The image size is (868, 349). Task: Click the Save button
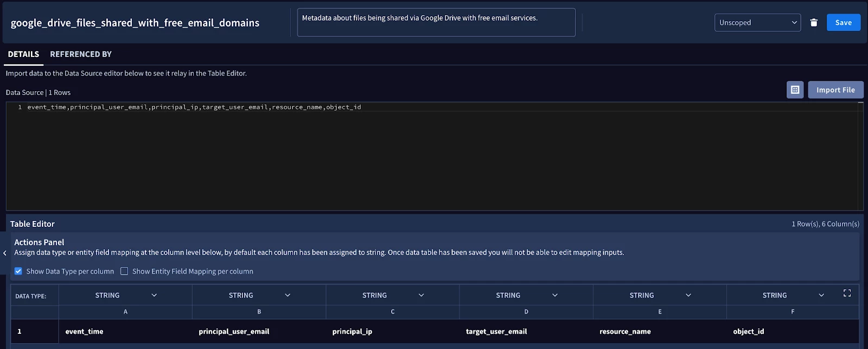[843, 22]
